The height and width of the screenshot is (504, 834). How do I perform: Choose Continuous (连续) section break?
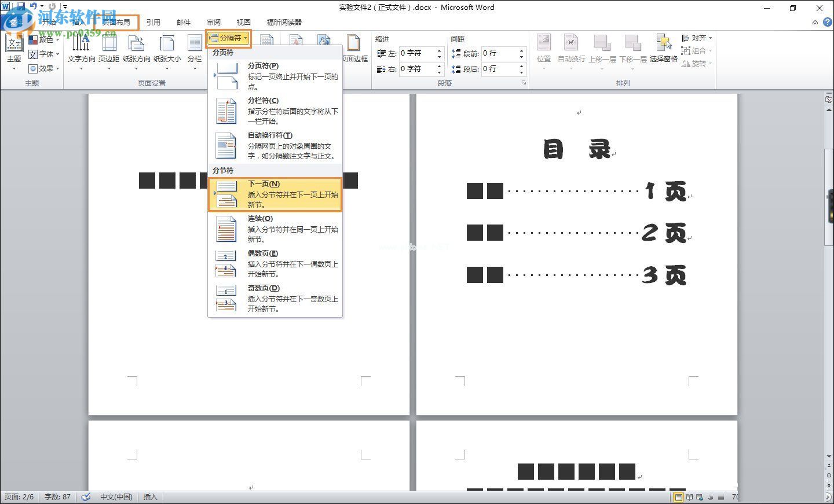275,229
